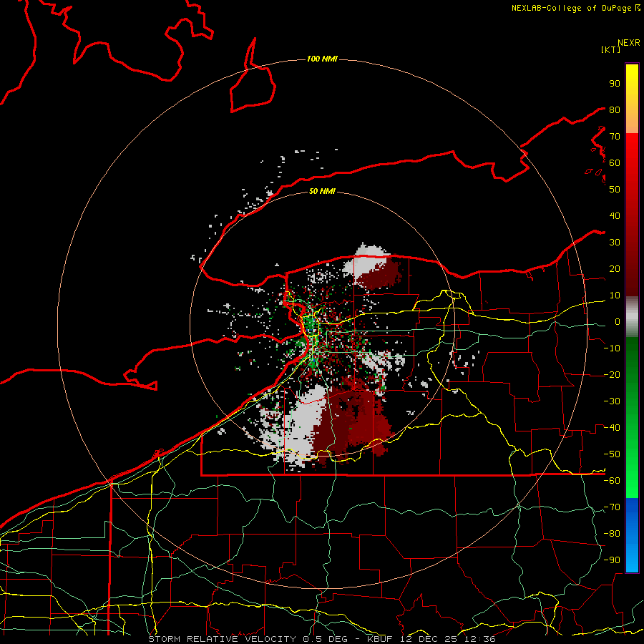
Task: Click the 30 value on velocity scale
Action: pyautogui.click(x=615, y=243)
